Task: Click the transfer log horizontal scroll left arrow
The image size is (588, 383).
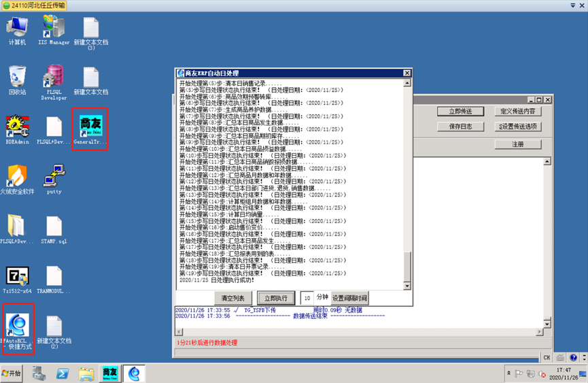Action: click(179, 332)
